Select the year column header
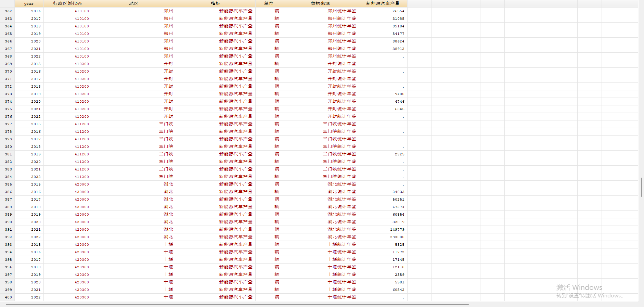Screen dimensions: 644x307 coord(29,3)
